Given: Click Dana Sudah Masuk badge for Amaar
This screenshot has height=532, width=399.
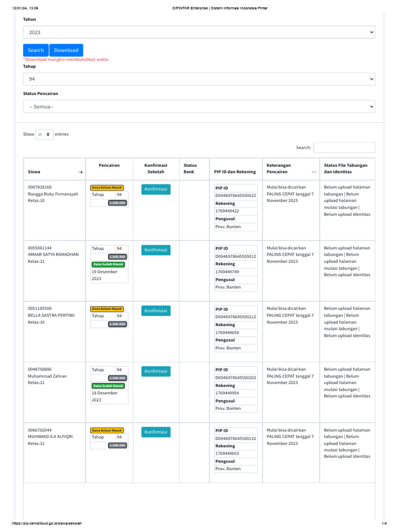Looking at the screenshot, I should (108, 264).
